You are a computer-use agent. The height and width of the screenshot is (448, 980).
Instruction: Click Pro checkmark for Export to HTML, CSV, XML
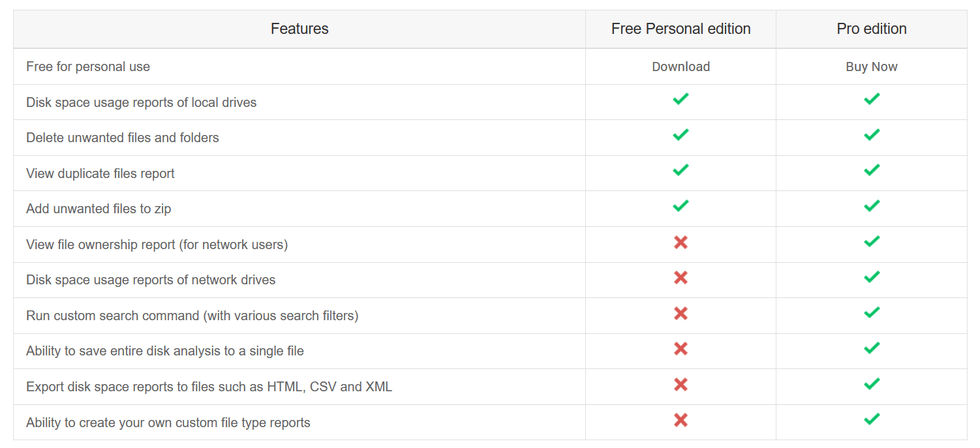click(x=871, y=384)
